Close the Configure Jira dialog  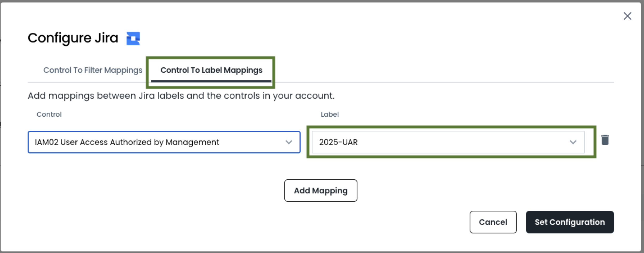point(627,16)
